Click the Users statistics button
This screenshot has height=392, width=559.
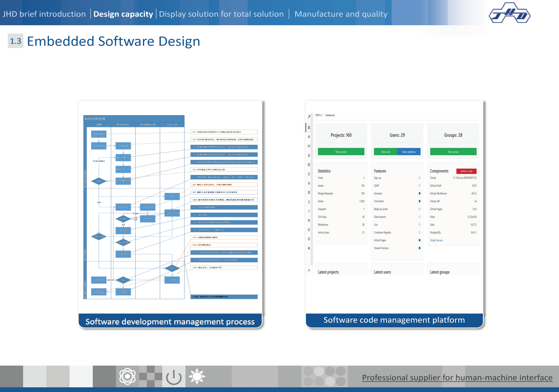tap(409, 152)
